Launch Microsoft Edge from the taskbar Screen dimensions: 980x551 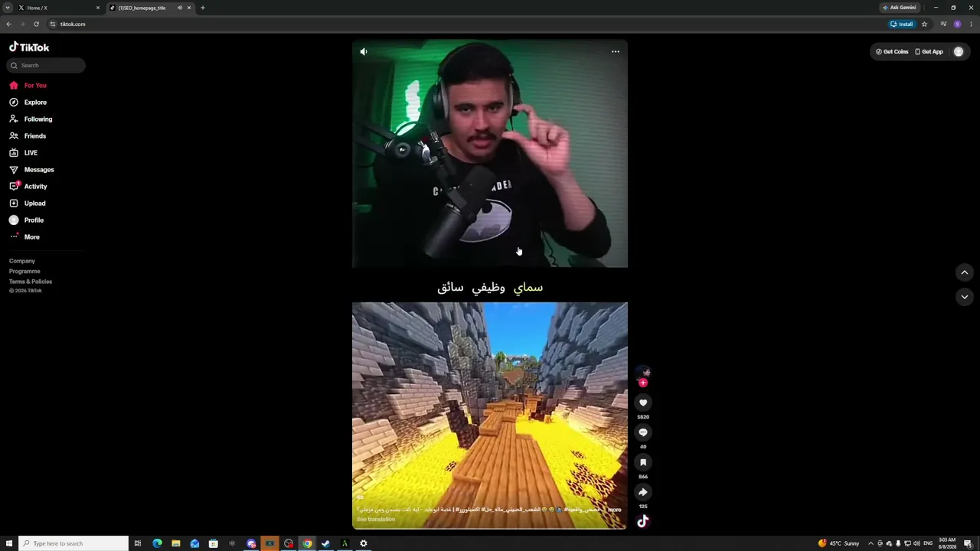(x=157, y=543)
